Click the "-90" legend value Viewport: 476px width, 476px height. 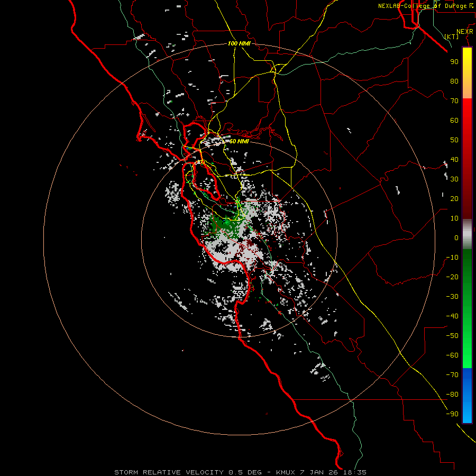tap(452, 414)
